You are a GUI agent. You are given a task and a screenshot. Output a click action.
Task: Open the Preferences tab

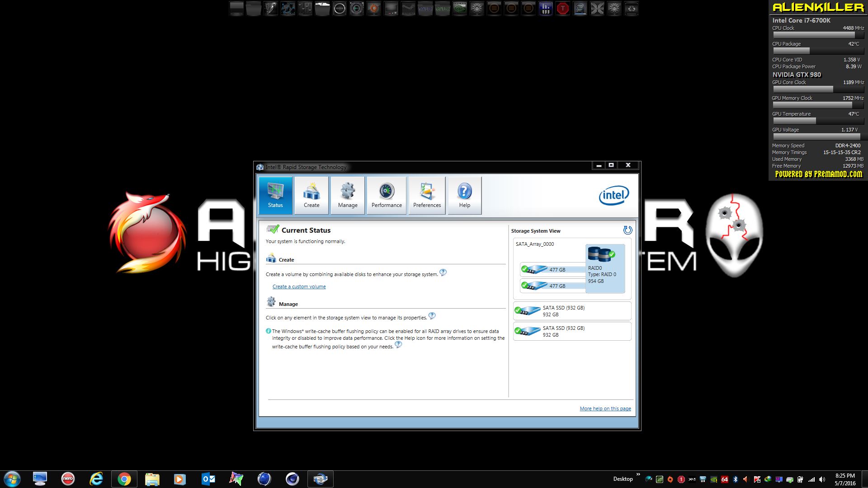coord(427,195)
